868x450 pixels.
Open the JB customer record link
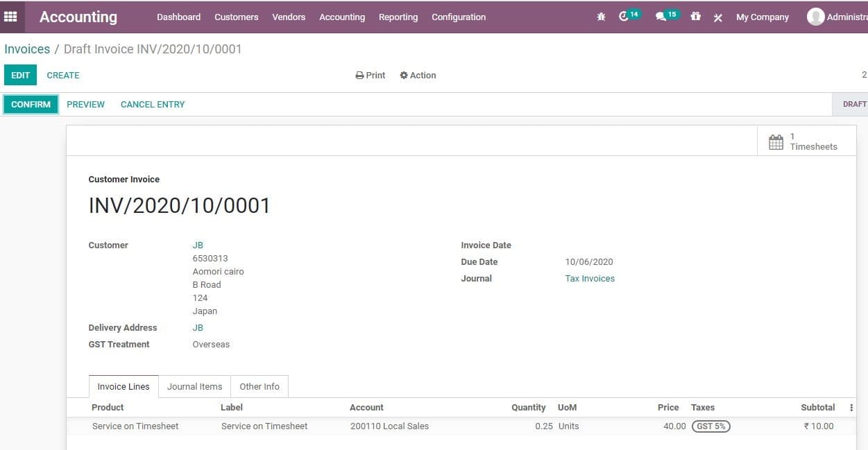[198, 245]
